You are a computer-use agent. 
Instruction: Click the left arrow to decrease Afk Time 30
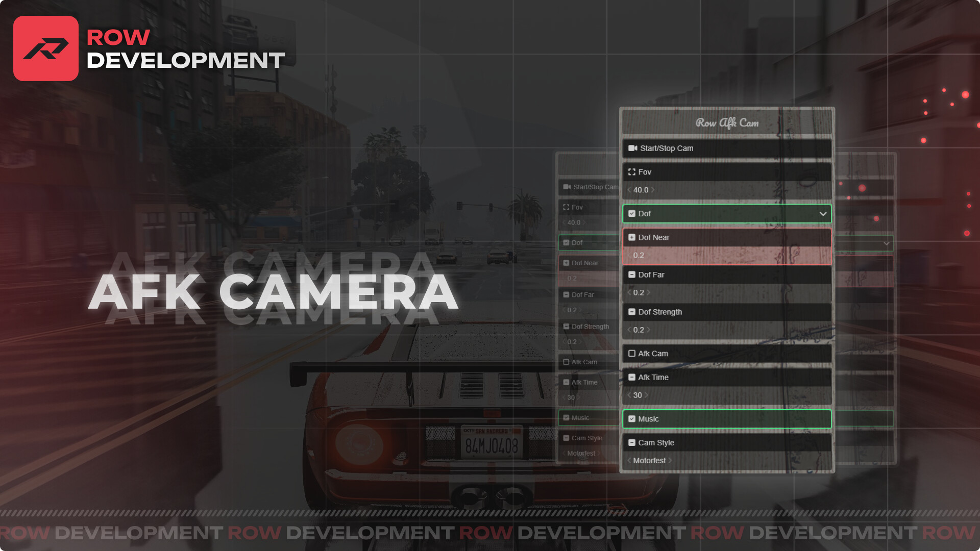coord(628,395)
